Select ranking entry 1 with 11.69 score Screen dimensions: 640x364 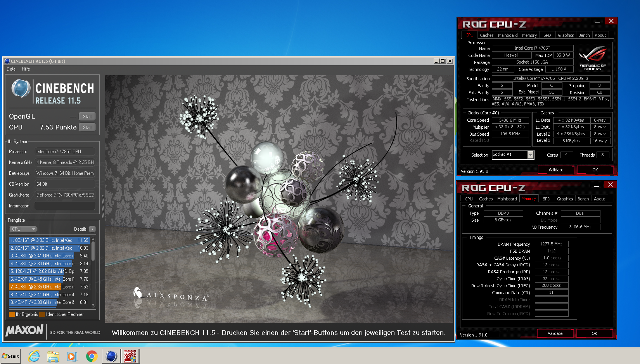click(49, 240)
